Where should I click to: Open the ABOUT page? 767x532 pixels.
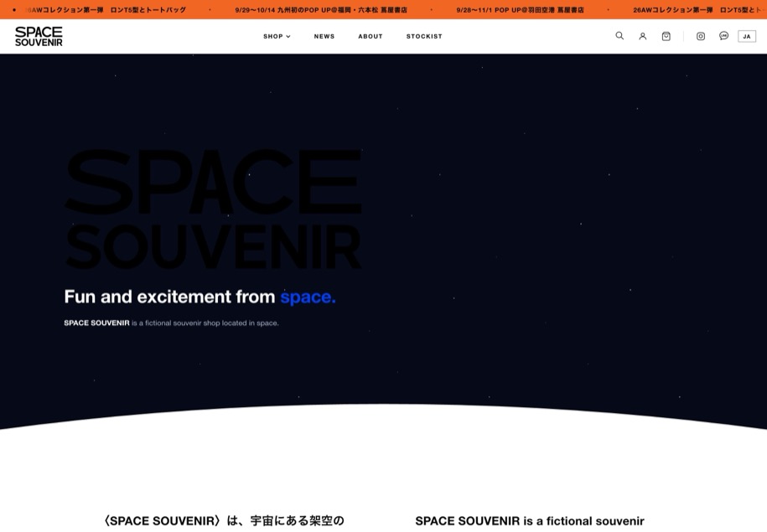371,36
